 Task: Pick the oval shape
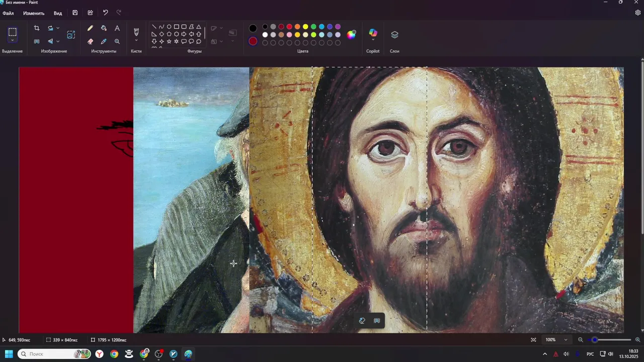[x=169, y=27]
